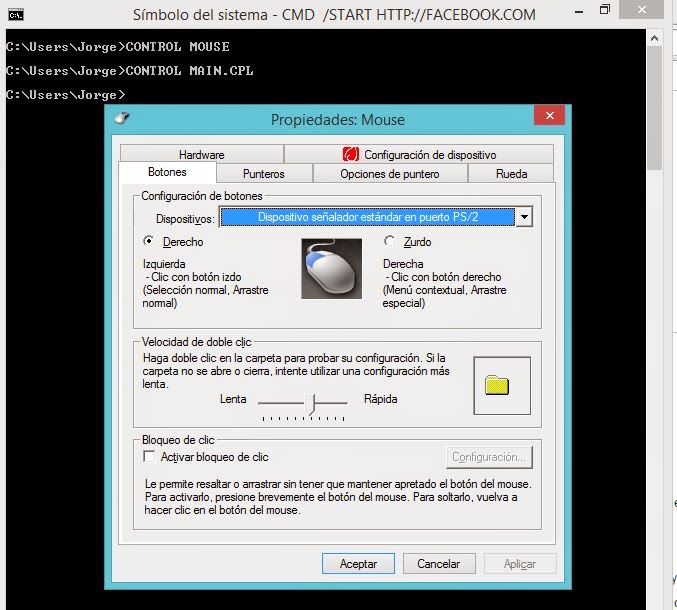
Task: Click the double-click speed slider thumb
Action: click(x=310, y=405)
